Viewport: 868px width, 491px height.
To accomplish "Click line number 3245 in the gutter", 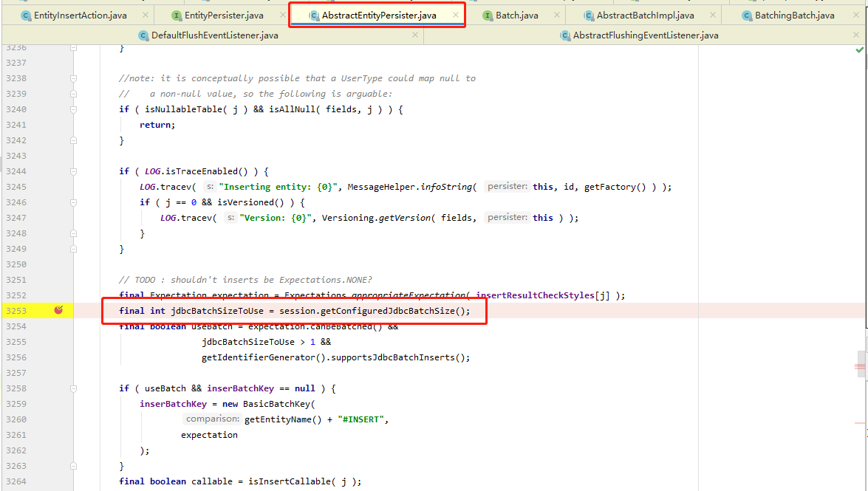I will 16,187.
